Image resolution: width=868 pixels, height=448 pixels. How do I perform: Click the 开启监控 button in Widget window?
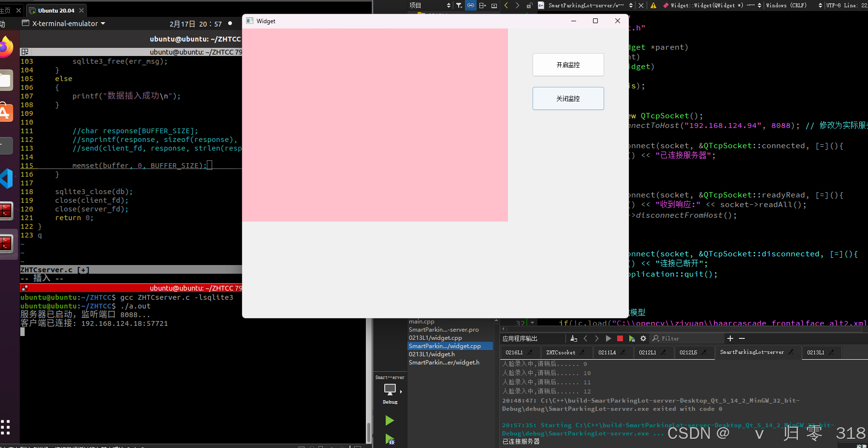point(568,65)
